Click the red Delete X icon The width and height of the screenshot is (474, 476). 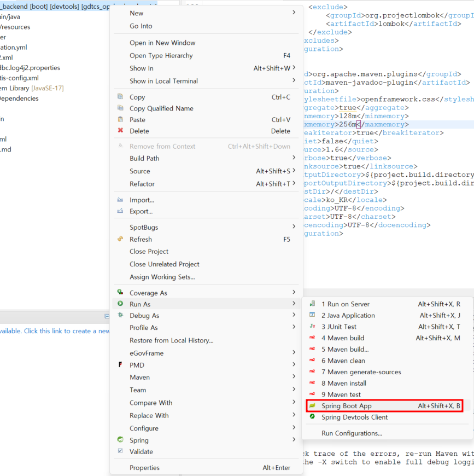pyautogui.click(x=120, y=130)
